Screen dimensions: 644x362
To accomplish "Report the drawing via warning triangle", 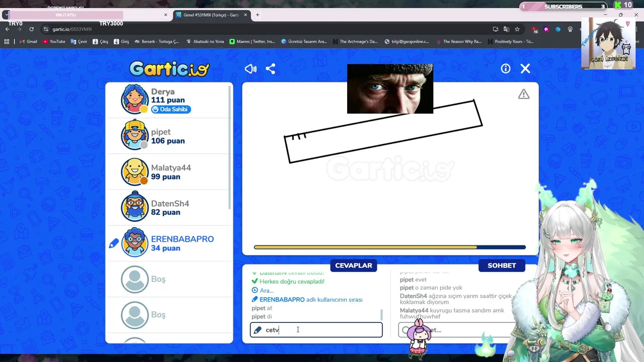I will [x=524, y=94].
